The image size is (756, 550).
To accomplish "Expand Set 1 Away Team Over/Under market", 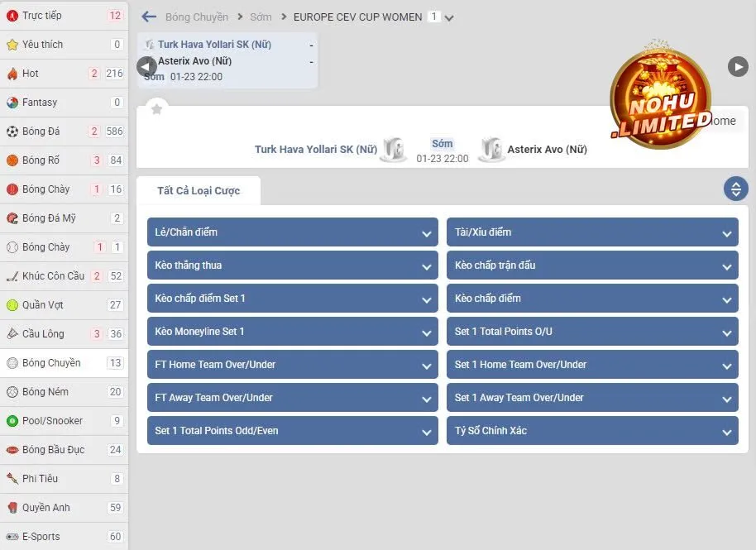I will point(592,398).
